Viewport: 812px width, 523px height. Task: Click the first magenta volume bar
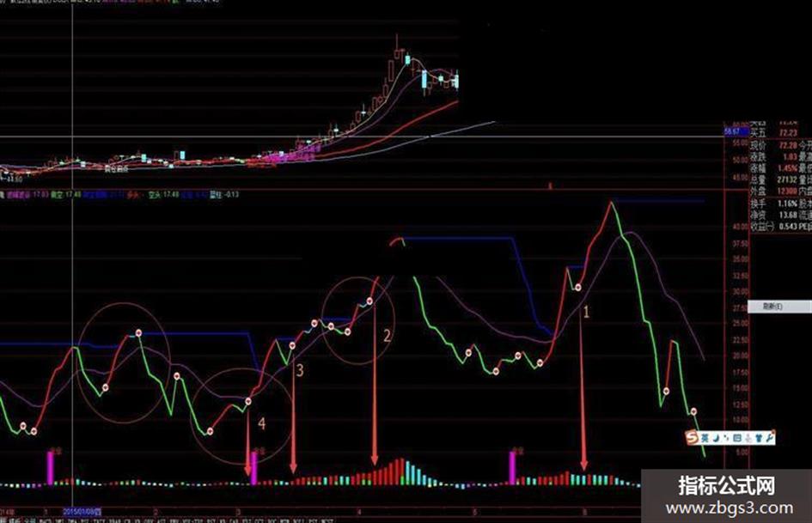(50, 468)
